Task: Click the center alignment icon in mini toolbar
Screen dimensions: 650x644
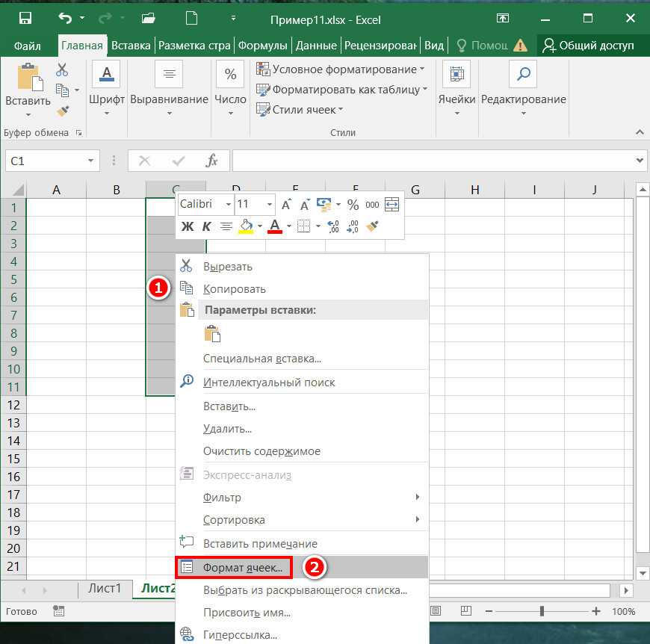Action: [226, 226]
